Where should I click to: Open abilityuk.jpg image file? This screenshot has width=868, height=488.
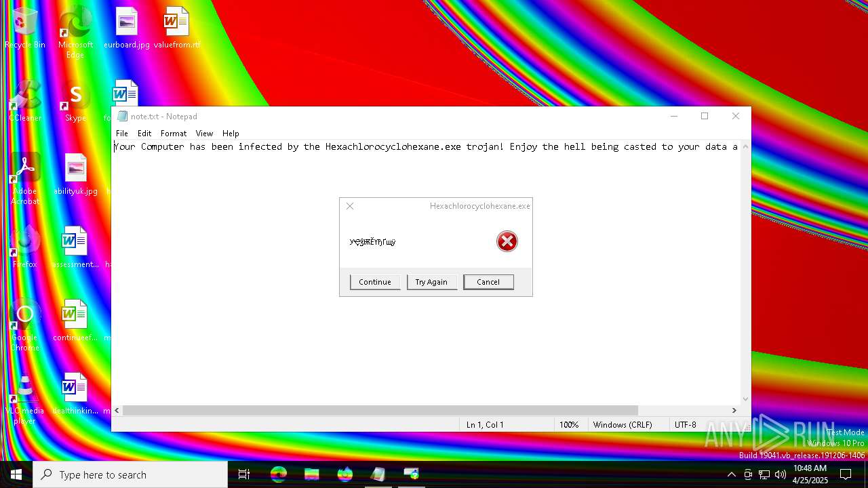pyautogui.click(x=75, y=175)
